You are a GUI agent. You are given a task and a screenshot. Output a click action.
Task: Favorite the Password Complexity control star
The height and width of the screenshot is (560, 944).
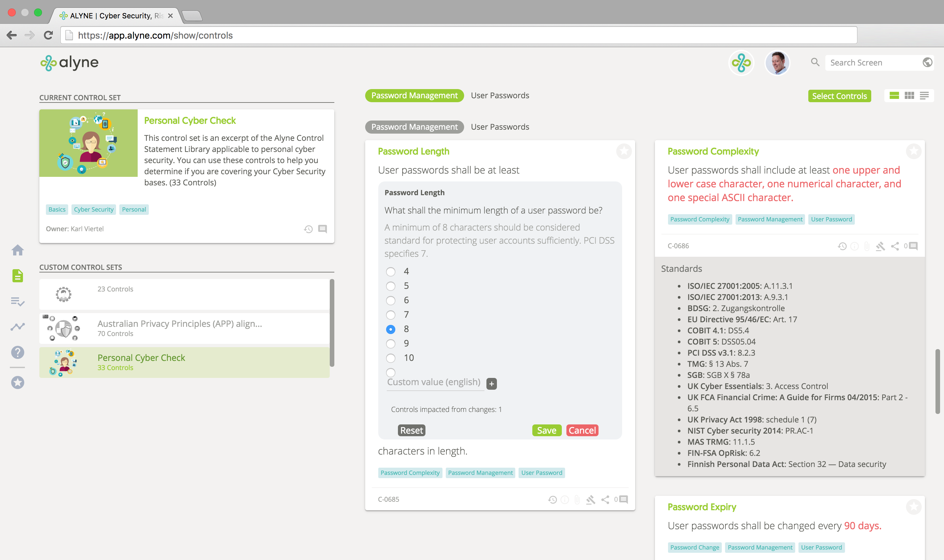914,151
